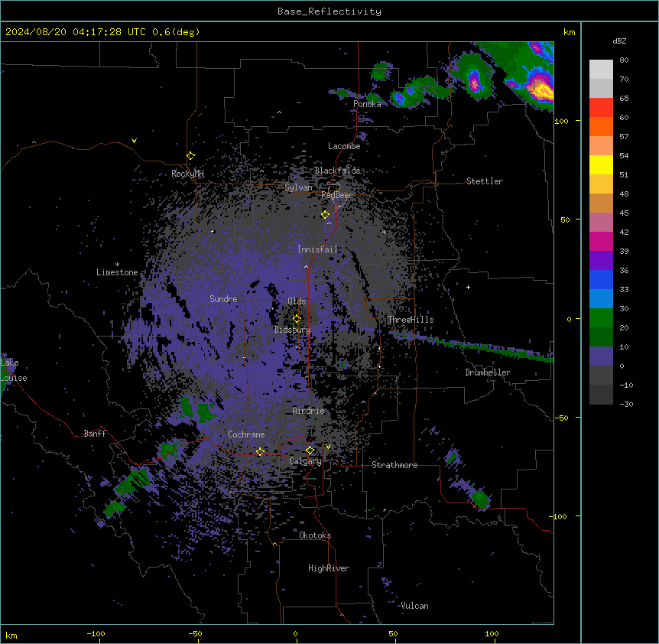Select the Limestone label
Viewport: 659px width, 644px height.
117,272
